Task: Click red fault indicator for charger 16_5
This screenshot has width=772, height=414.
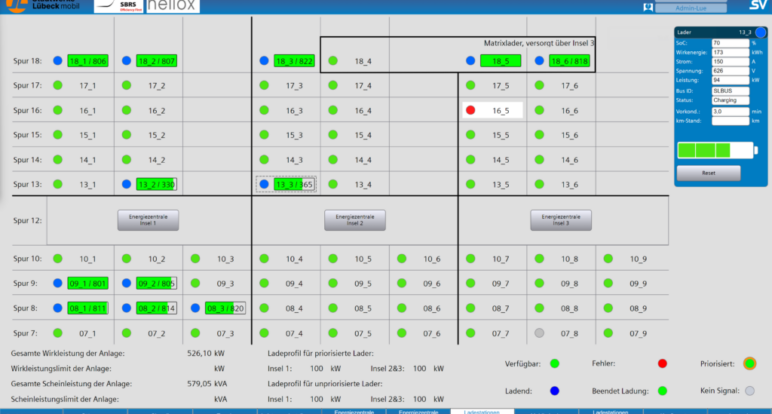Action: [x=470, y=110]
